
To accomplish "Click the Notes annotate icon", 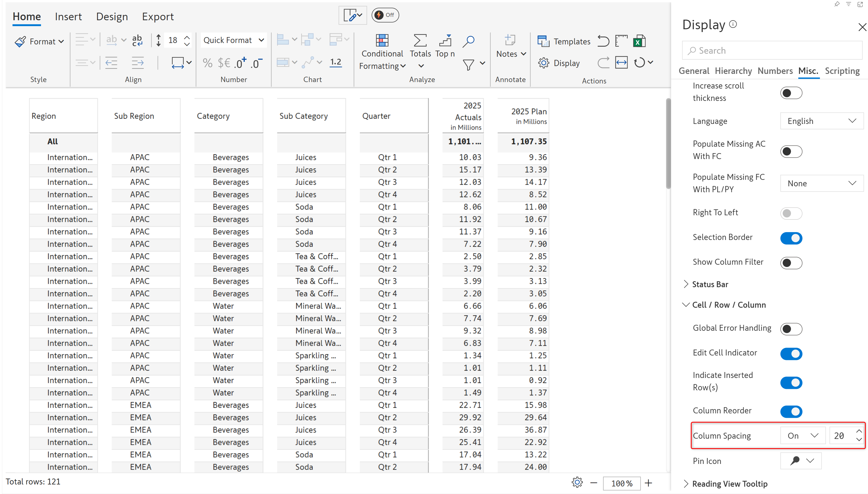I will pos(510,41).
